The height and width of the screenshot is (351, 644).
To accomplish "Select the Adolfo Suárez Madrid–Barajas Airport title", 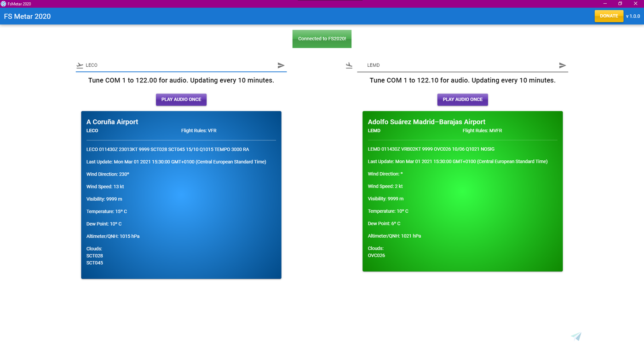I will [426, 122].
